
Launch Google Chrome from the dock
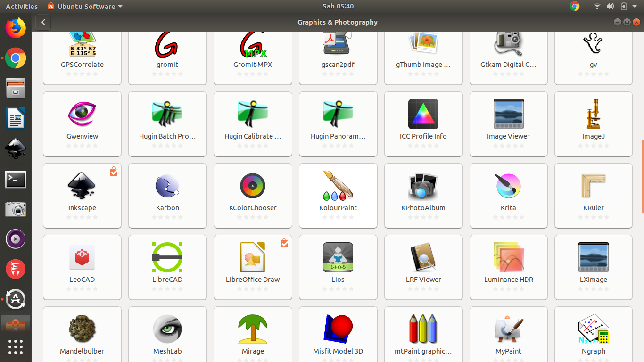(16, 58)
